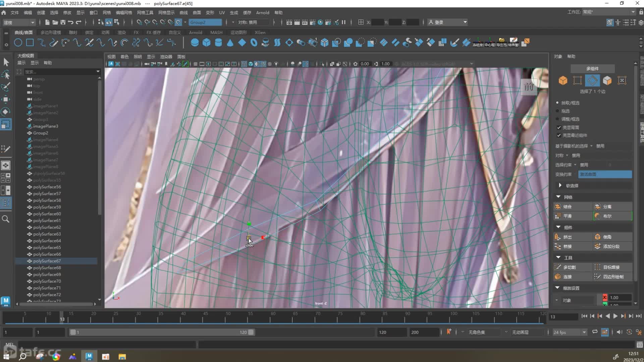Open the 24 fps frame rate dropdown
Image resolution: width=644 pixels, height=362 pixels.
[570, 332]
